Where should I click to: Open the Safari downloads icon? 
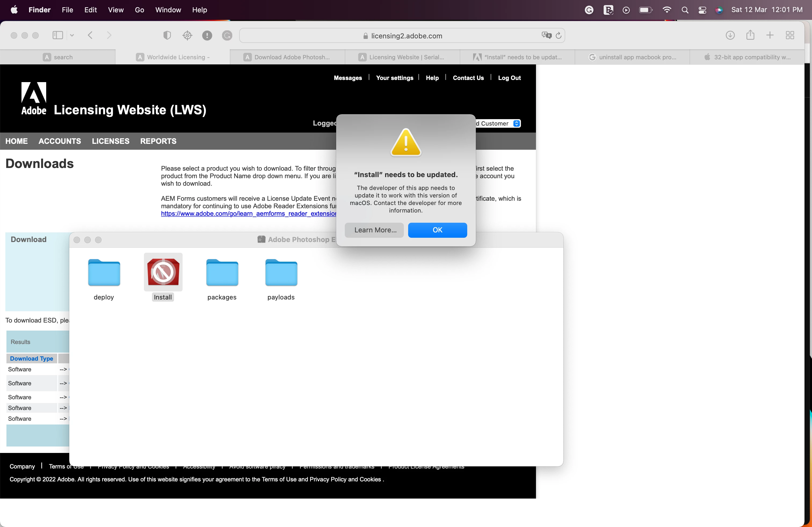pos(730,35)
